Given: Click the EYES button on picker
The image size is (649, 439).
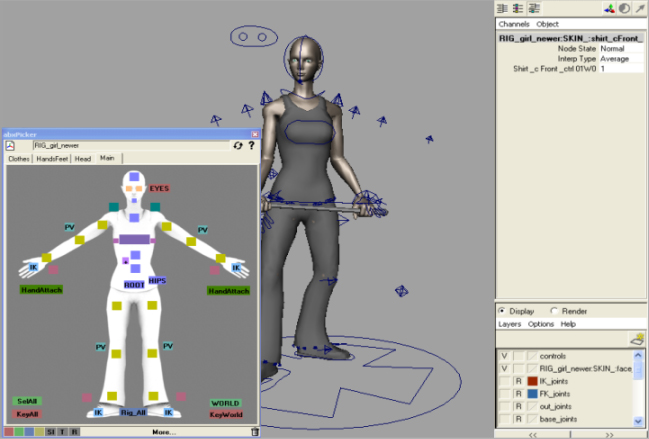Looking at the screenshot, I should click(159, 188).
